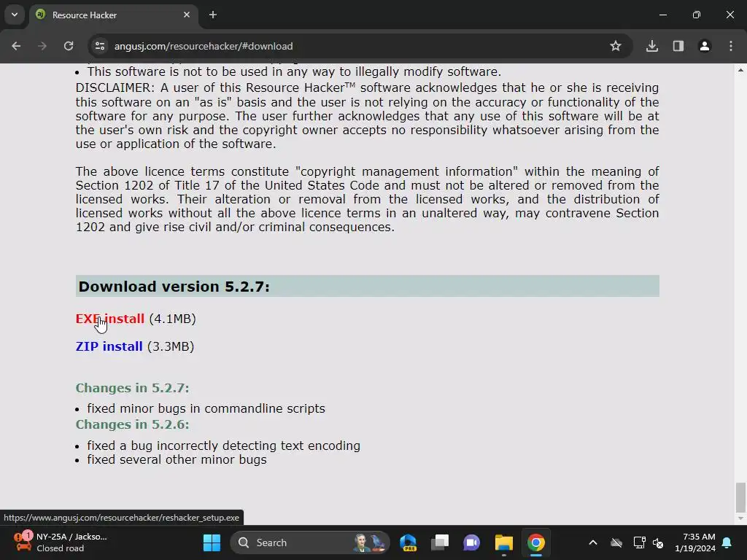Click the 'Changes in 5.2.7:' heading
This screenshot has height=560, width=747.
pyautogui.click(x=133, y=388)
